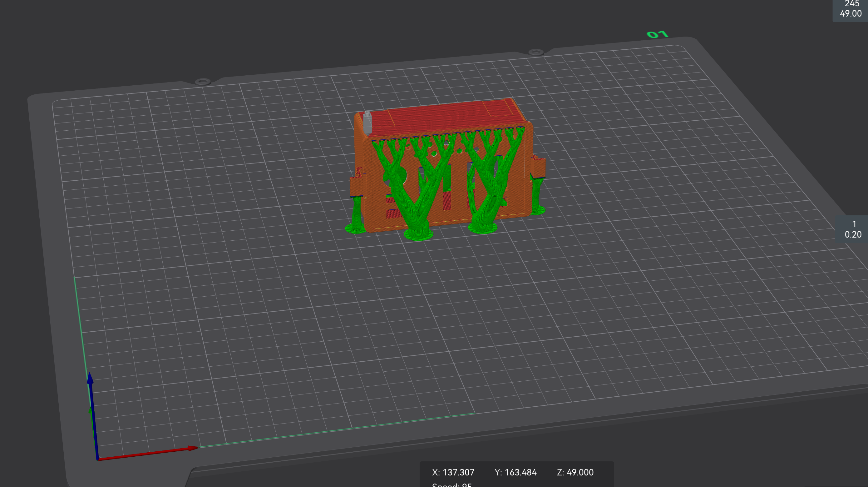
Task: Click the green tree support base at the model's front left
Action: point(418,234)
